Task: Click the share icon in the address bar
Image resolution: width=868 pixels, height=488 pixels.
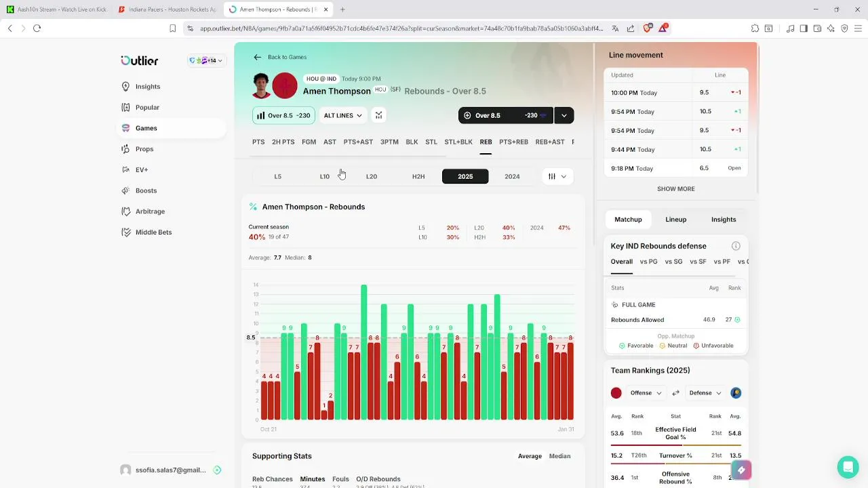Action: [x=631, y=28]
